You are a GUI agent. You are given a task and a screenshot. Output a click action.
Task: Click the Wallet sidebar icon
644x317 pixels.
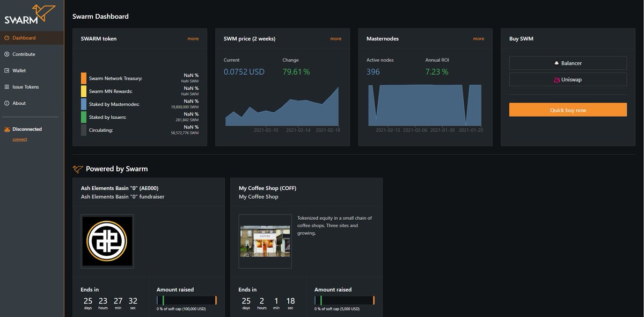pos(7,70)
